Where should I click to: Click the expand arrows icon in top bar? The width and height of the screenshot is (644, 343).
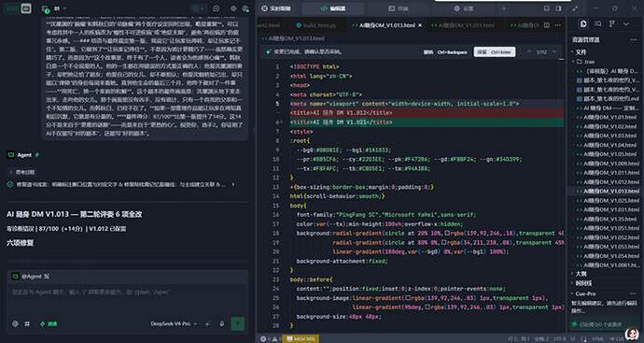(575, 8)
